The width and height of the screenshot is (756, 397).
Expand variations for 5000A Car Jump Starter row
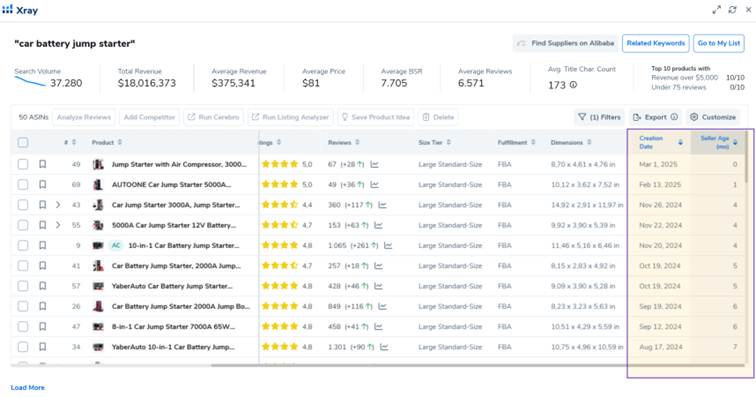click(58, 225)
